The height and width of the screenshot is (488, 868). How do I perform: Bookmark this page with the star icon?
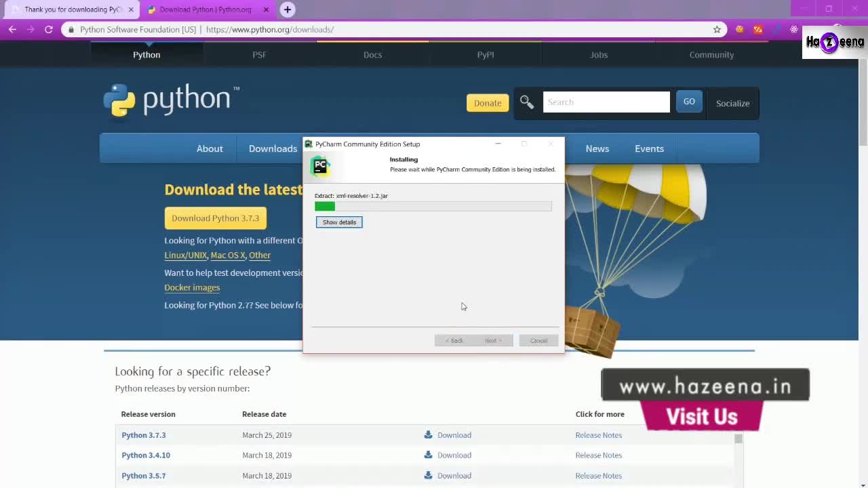coord(717,29)
